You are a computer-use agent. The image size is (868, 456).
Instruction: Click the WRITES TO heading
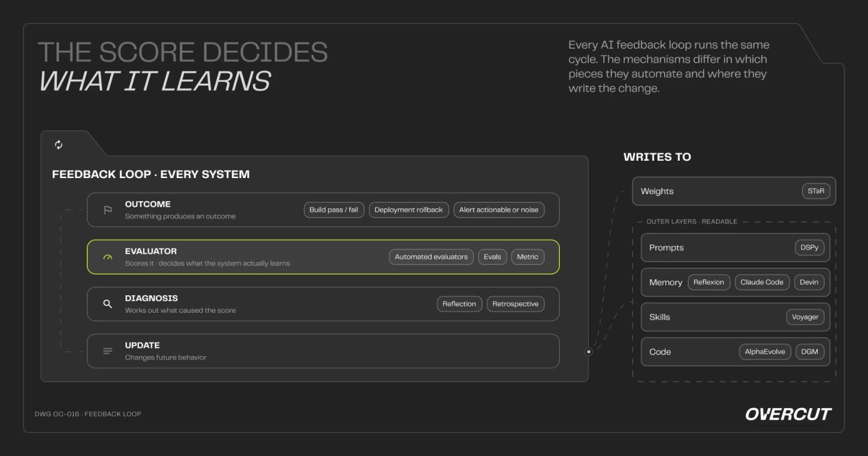click(657, 157)
